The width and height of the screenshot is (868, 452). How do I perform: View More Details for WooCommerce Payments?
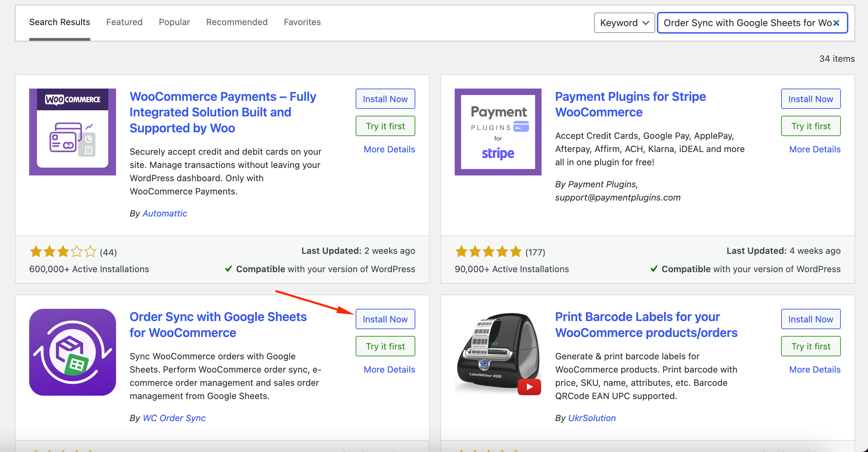click(390, 149)
